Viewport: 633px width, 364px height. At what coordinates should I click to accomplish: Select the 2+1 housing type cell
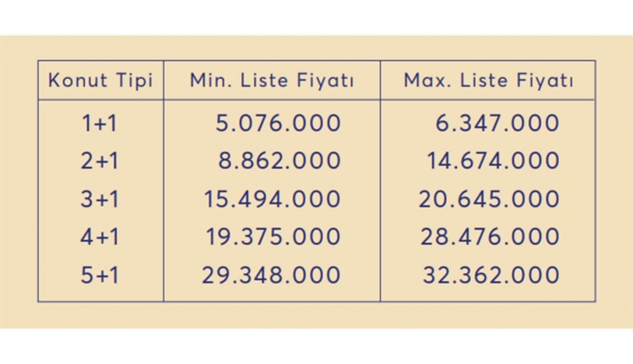[100, 162]
